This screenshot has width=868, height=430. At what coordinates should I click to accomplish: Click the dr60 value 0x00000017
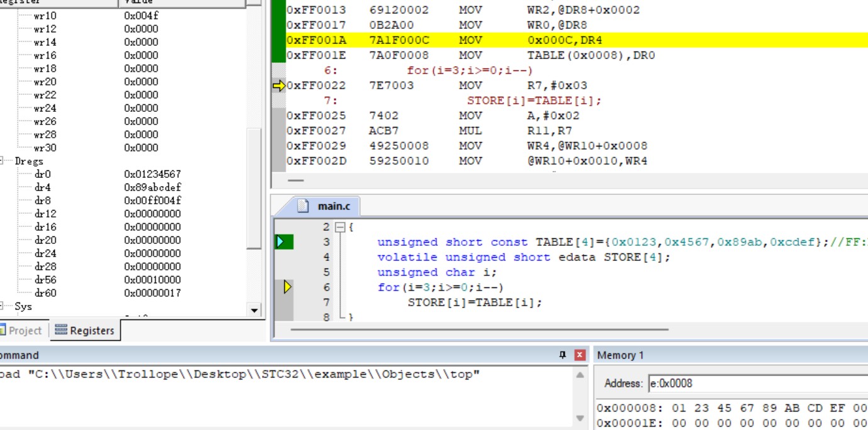pyautogui.click(x=152, y=293)
